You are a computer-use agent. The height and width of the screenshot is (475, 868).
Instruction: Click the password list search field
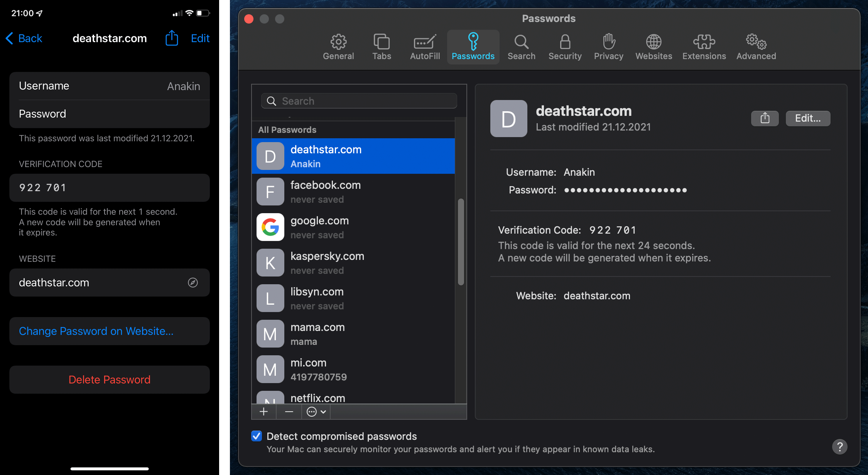click(x=359, y=100)
